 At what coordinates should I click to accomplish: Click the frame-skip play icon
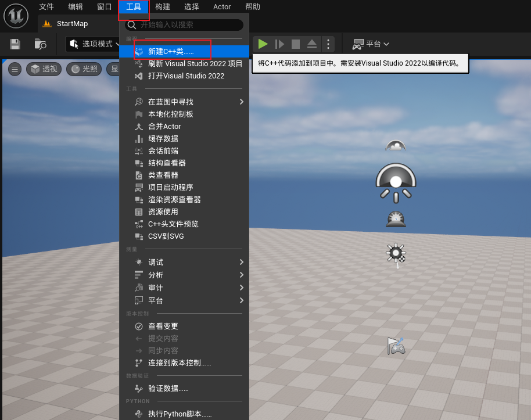279,44
